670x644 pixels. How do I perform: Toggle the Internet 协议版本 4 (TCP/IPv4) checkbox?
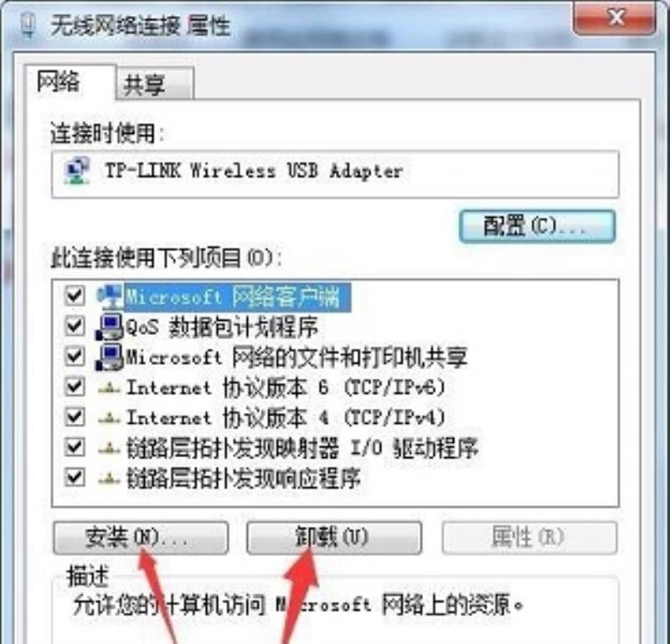tap(75, 417)
